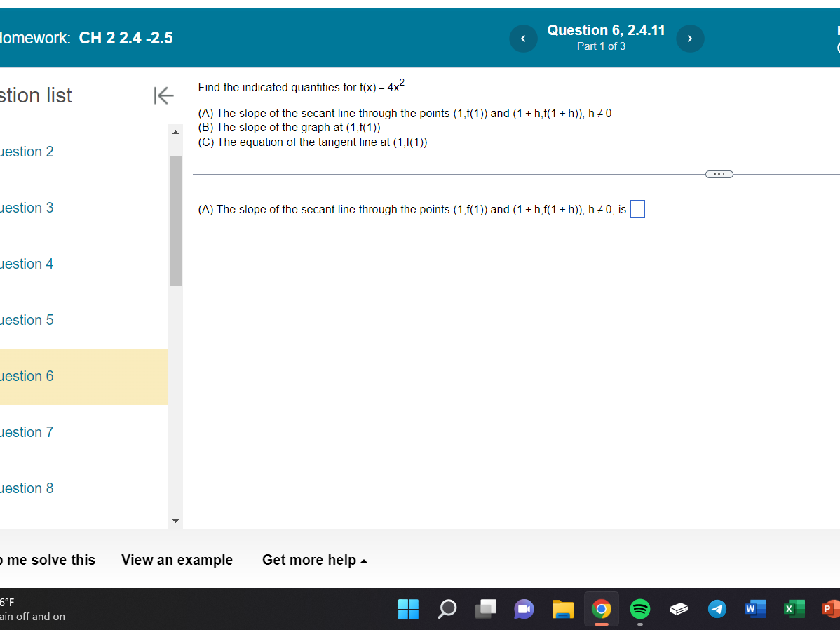Open the Windows Start menu
Image resolution: width=840 pixels, height=630 pixels.
[x=409, y=609]
